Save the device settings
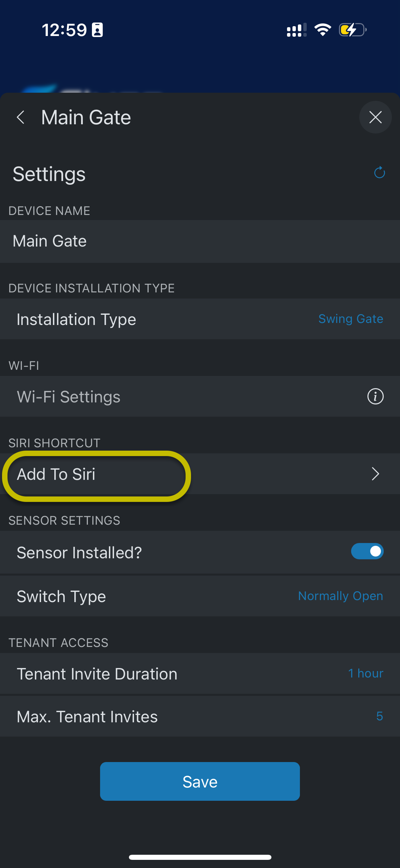The width and height of the screenshot is (400, 868). [200, 781]
